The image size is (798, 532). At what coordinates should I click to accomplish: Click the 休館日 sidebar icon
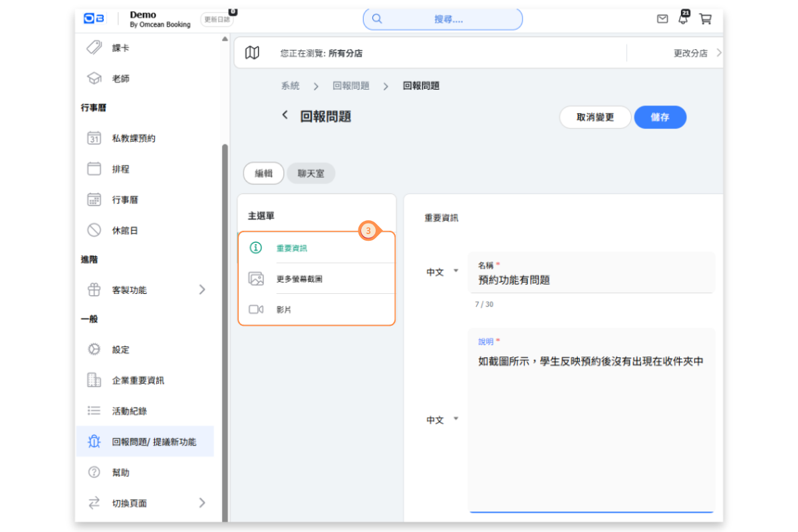click(x=94, y=231)
